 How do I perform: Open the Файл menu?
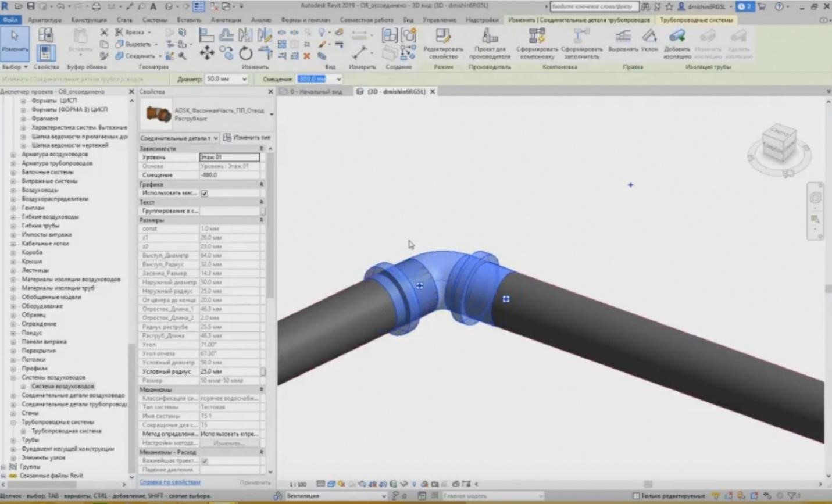pyautogui.click(x=10, y=19)
